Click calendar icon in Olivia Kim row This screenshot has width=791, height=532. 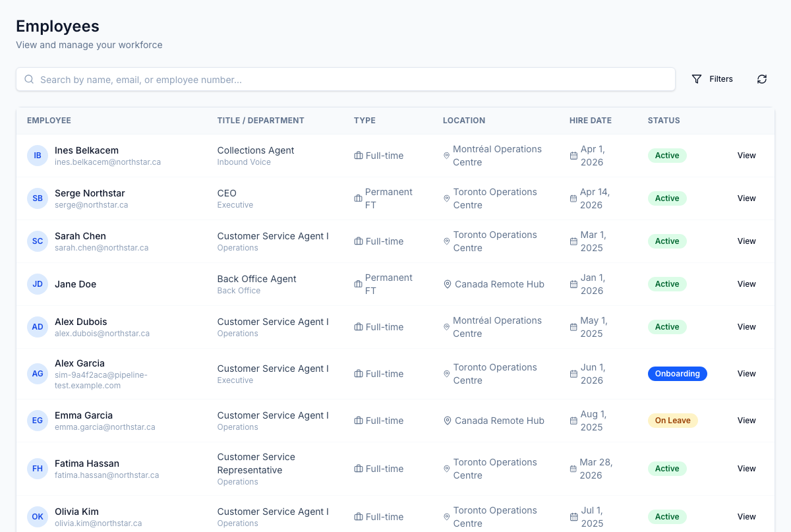(573, 517)
